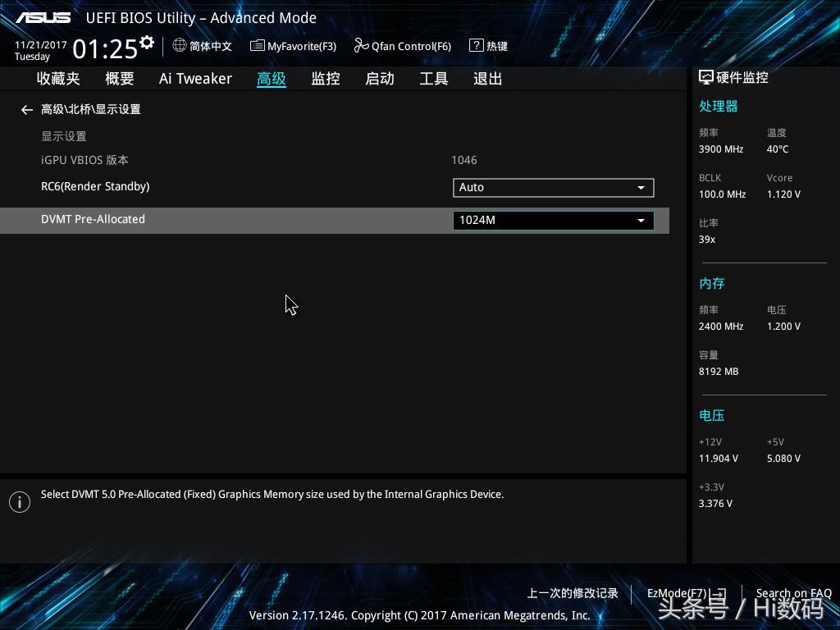This screenshot has width=840, height=630.
Task: Expand the 1024M value selector arrow
Action: [x=641, y=220]
